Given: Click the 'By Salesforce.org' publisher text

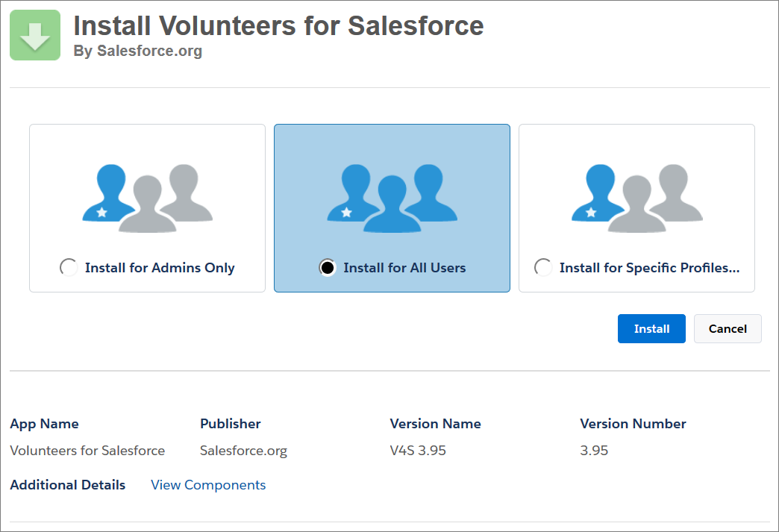Looking at the screenshot, I should [x=137, y=51].
